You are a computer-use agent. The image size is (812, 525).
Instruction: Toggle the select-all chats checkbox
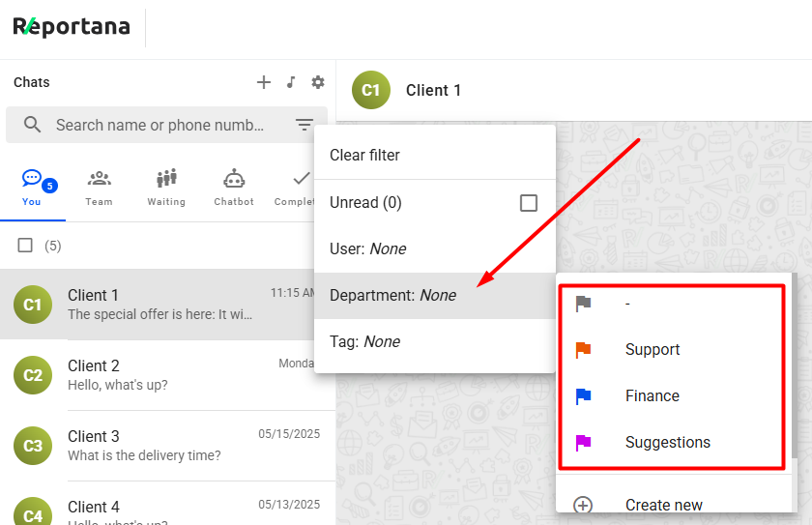pos(26,246)
